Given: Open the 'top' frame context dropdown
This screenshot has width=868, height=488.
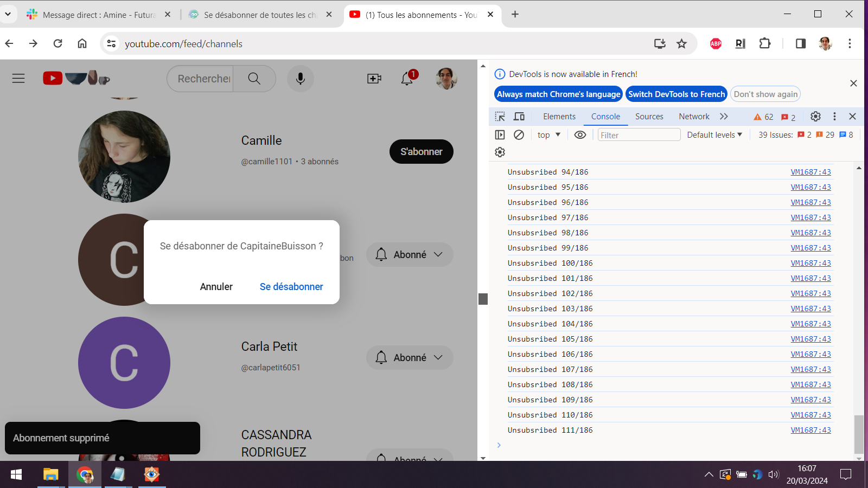Looking at the screenshot, I should pyautogui.click(x=548, y=134).
